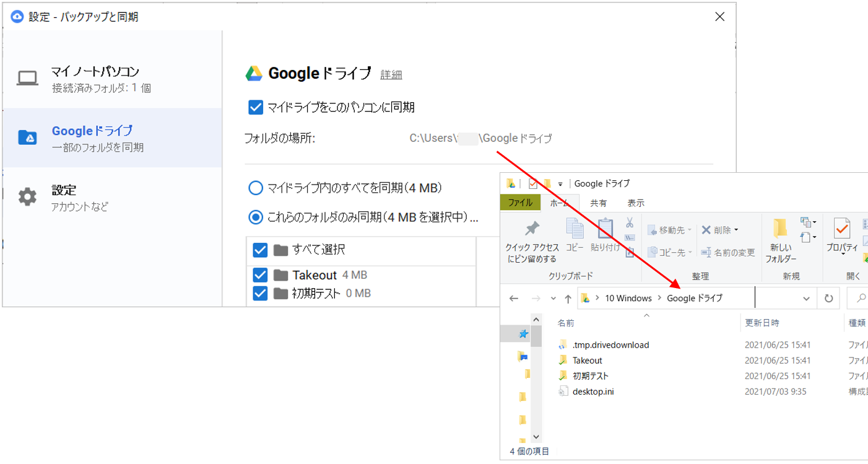This screenshot has width=868, height=464.
Task: Open the recent locations dropdown chevron
Action: point(553,299)
